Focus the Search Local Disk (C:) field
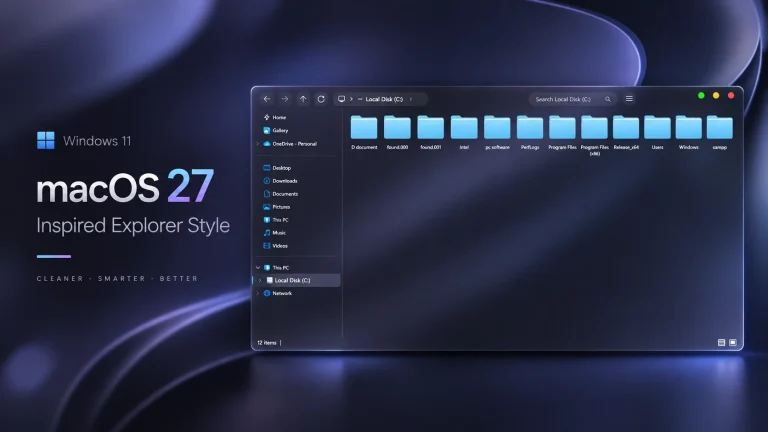Viewport: 768px width, 432px height. (x=572, y=99)
